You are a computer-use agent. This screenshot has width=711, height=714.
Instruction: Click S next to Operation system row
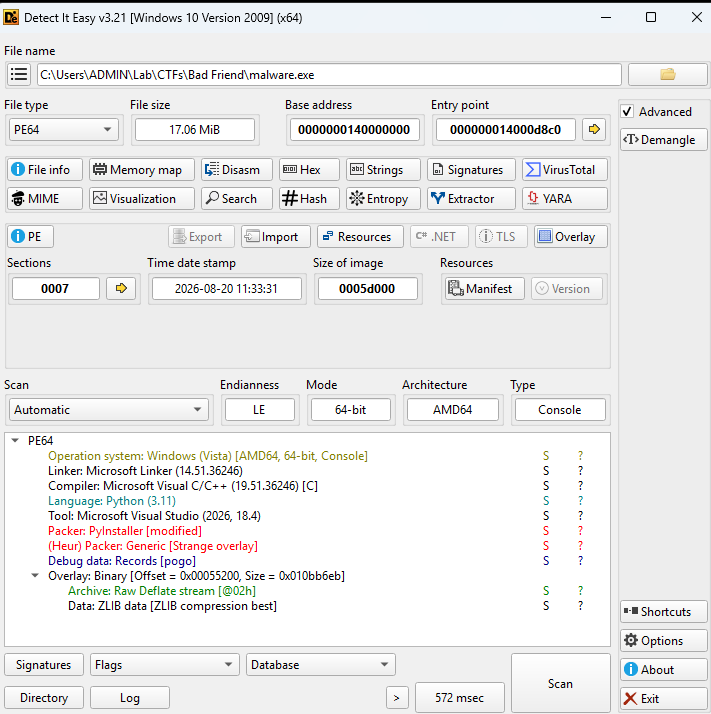click(x=546, y=456)
